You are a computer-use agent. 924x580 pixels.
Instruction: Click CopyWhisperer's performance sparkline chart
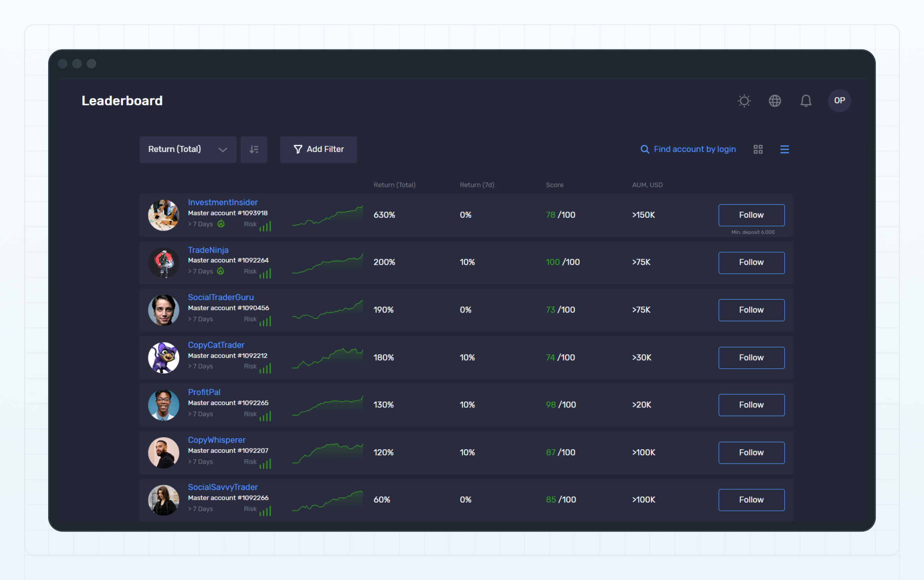point(327,452)
